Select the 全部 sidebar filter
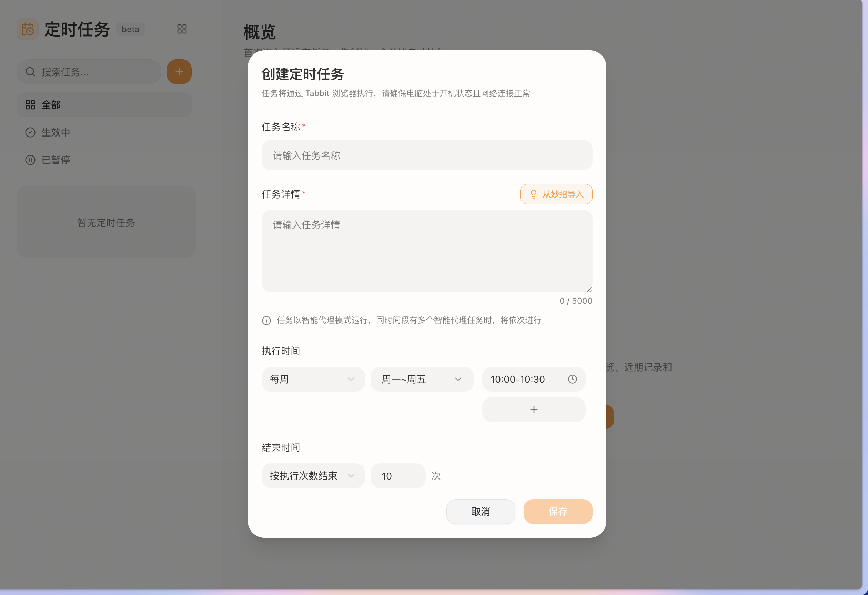 tap(104, 105)
